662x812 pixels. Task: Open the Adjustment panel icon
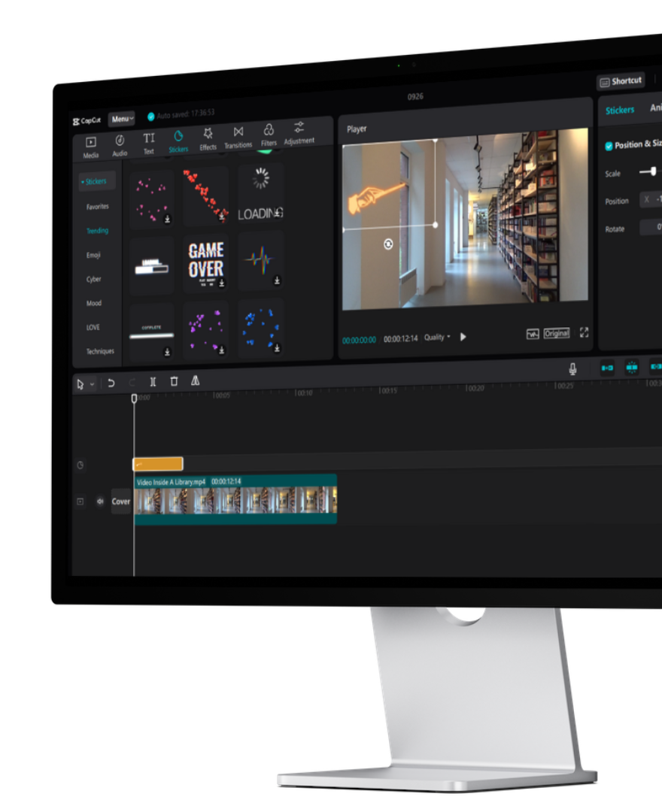299,127
